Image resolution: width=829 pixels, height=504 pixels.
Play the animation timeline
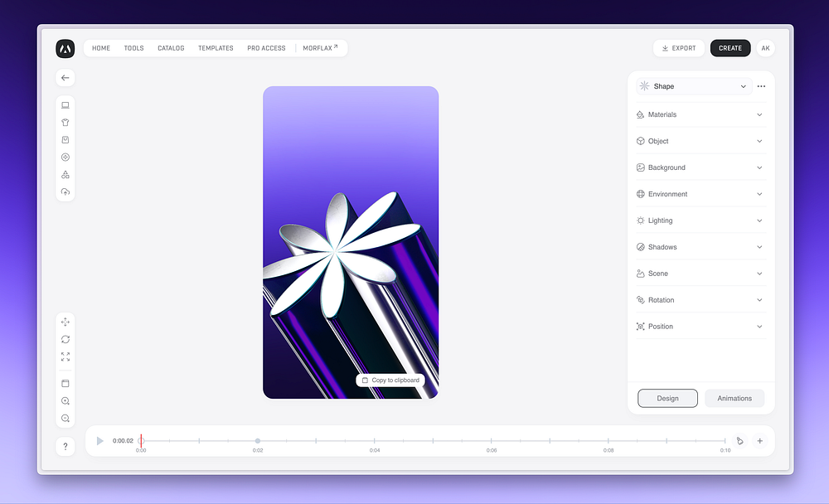(100, 441)
